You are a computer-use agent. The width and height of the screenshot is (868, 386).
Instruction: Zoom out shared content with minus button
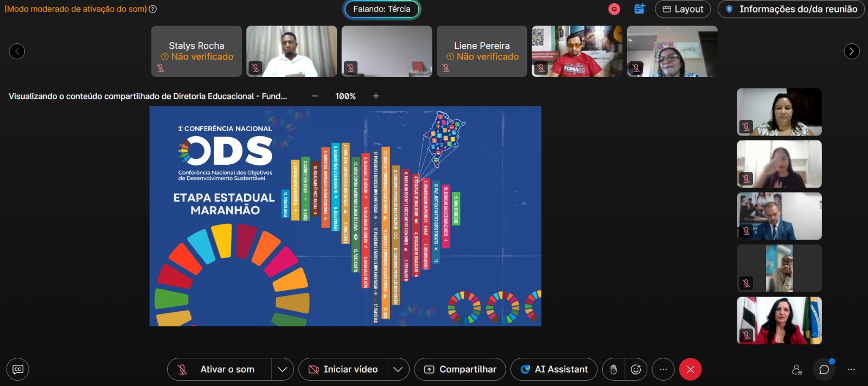tap(315, 96)
